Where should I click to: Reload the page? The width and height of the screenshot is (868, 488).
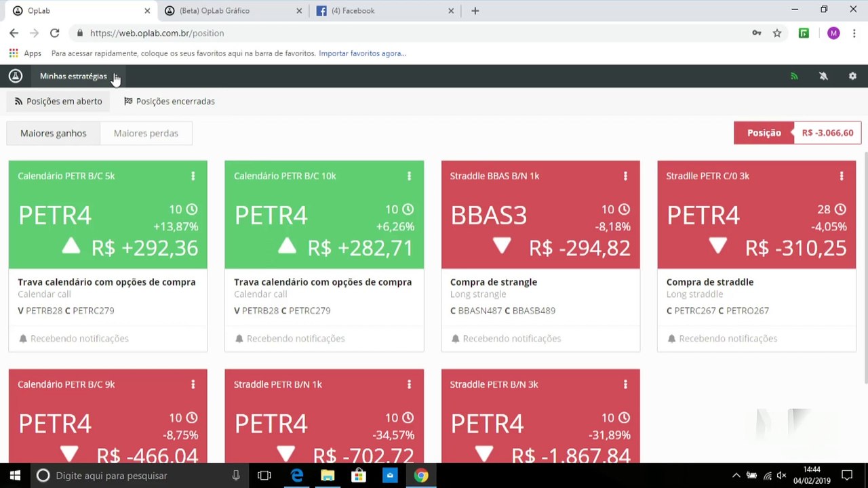(54, 33)
